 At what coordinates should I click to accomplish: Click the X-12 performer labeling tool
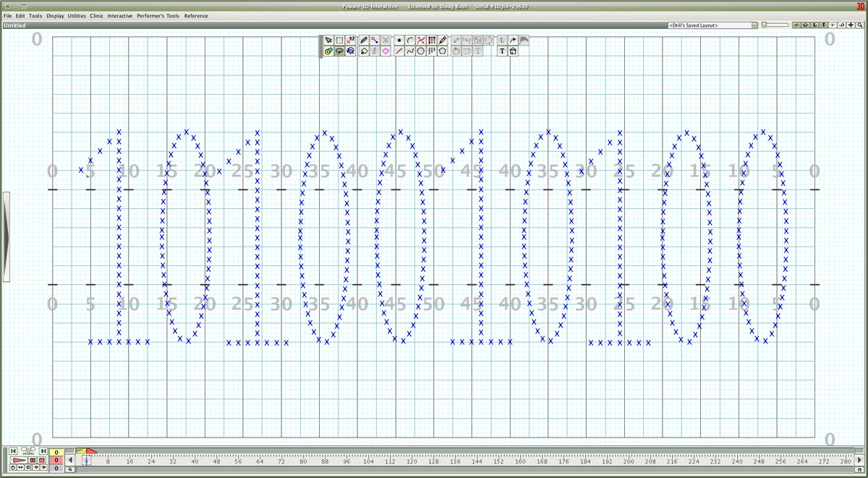[x=350, y=40]
